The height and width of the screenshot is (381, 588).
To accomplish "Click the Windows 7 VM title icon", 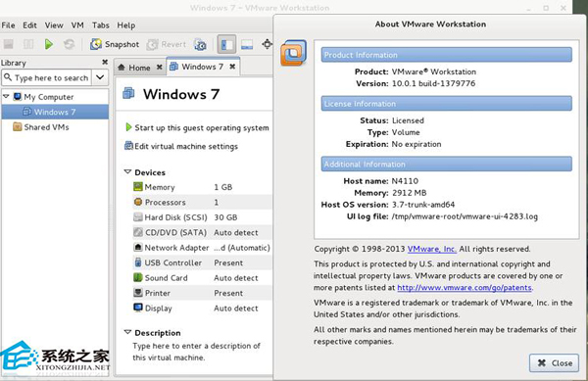I will coord(128,93).
